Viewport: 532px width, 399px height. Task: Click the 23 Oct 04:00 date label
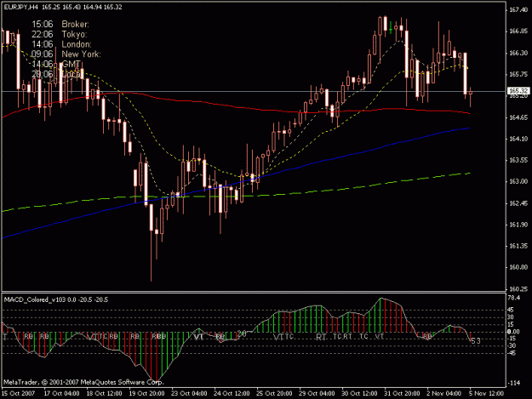coord(189,394)
